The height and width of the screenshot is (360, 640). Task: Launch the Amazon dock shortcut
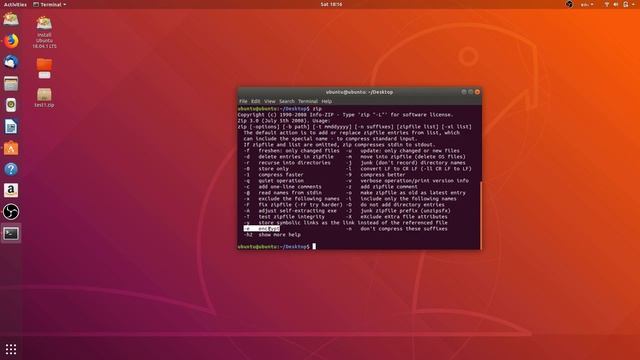point(11,190)
